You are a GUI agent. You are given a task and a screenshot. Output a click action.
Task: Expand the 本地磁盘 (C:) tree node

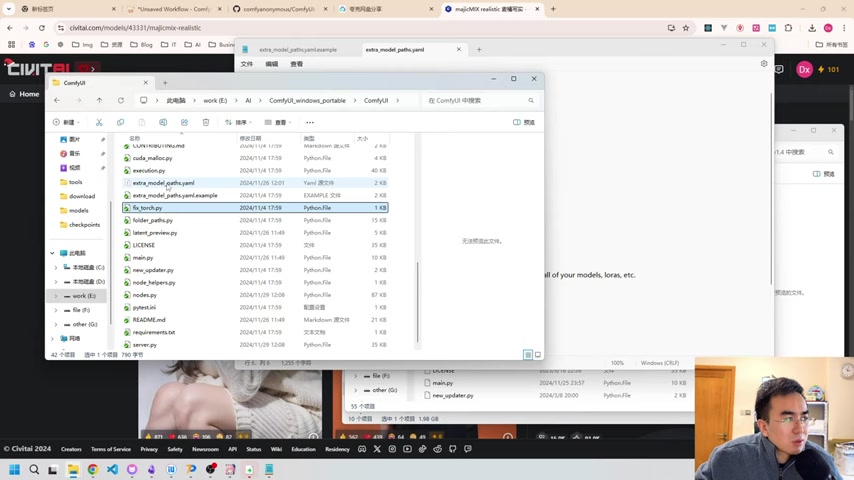(56, 268)
